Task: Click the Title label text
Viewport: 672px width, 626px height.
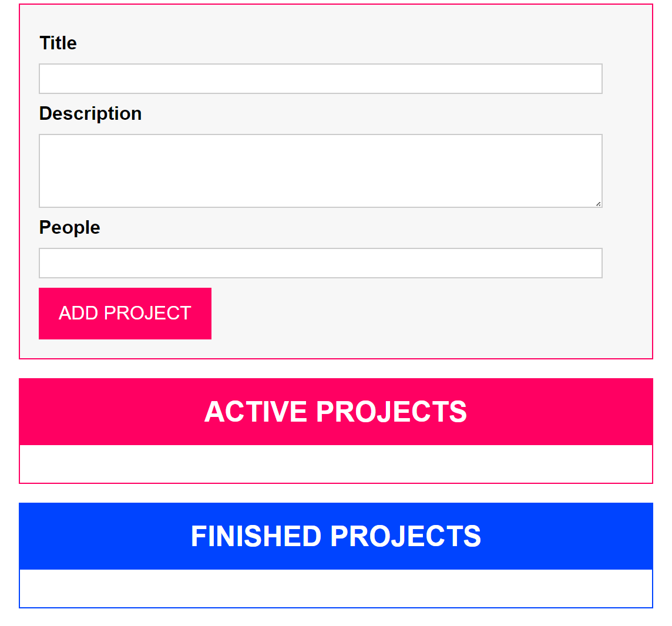Action: [x=58, y=43]
